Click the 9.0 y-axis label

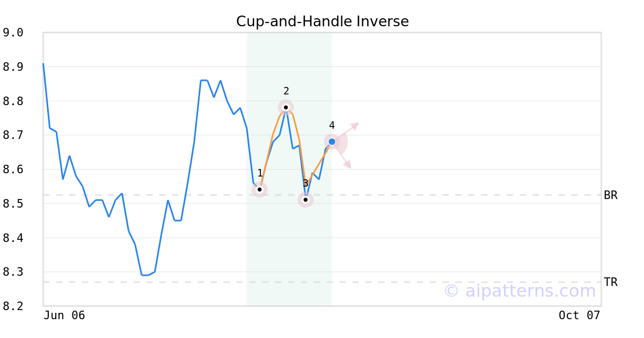13,33
